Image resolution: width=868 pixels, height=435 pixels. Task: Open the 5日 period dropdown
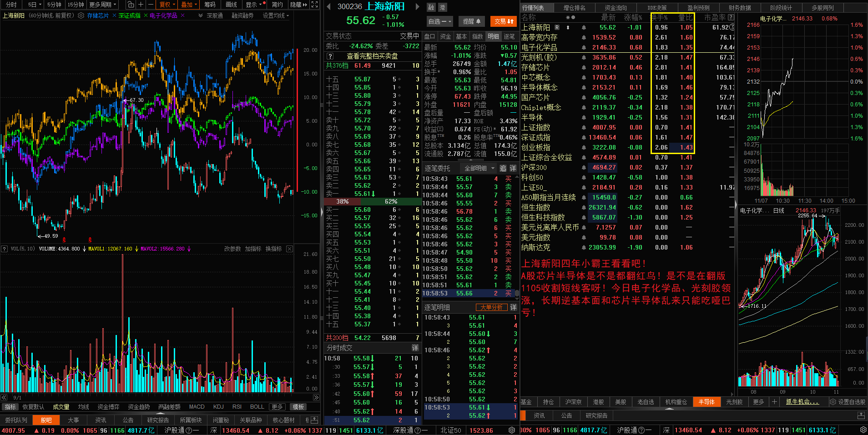click(35, 5)
